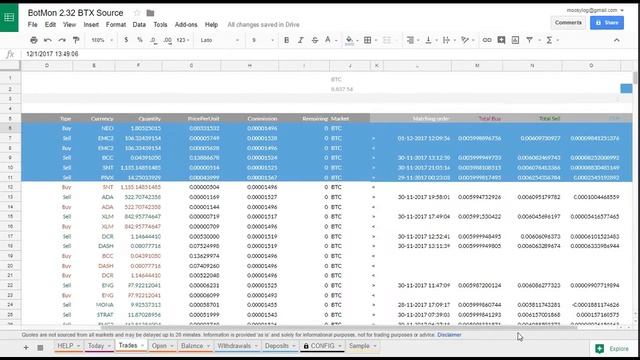Open the Help menu

pyautogui.click(x=211, y=24)
